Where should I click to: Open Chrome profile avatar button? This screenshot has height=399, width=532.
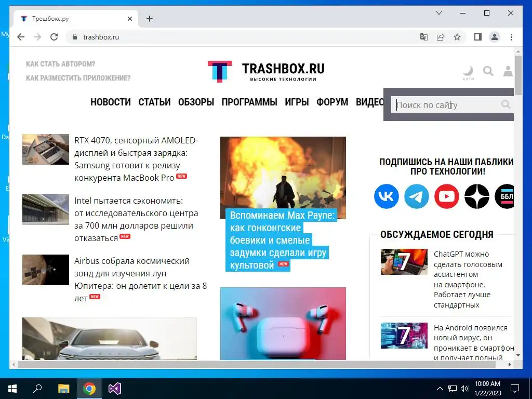[495, 37]
